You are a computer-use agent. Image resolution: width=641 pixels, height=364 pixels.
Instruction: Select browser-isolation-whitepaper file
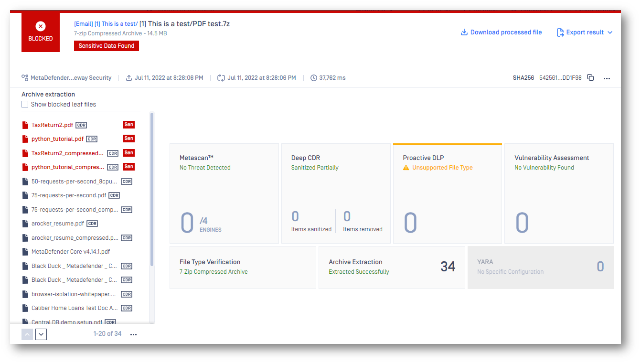pos(74,294)
